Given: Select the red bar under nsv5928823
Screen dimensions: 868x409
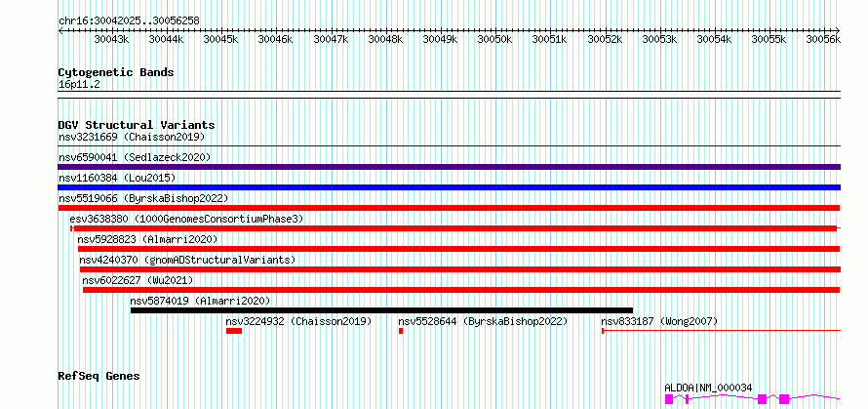Looking at the screenshot, I should point(459,249).
